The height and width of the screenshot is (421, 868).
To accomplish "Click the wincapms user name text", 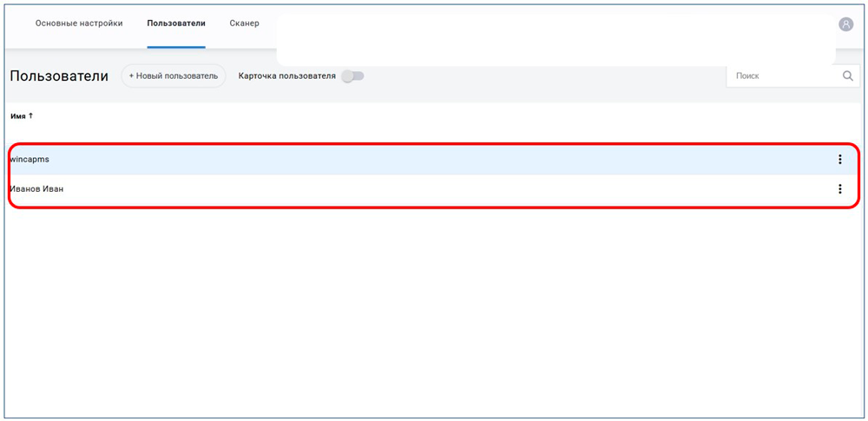I will [30, 160].
